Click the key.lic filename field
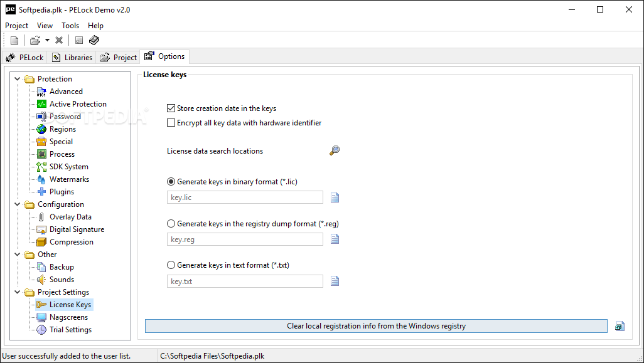The width and height of the screenshot is (644, 363). coord(245,197)
